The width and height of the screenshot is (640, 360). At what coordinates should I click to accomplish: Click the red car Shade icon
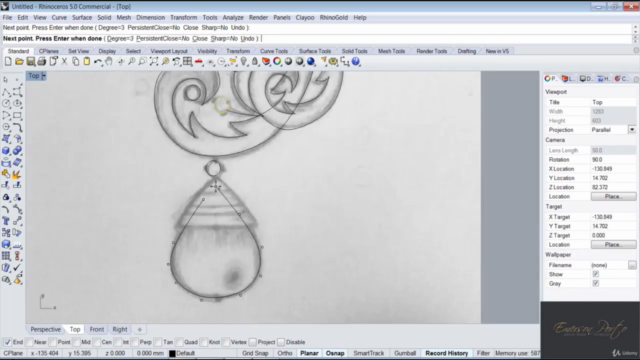click(x=199, y=62)
